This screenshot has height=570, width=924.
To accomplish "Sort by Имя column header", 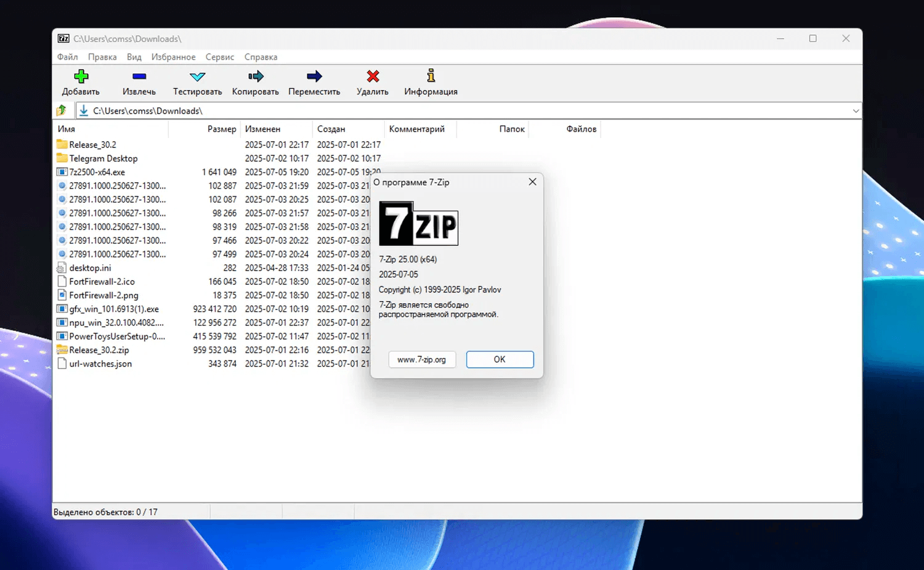I will [67, 129].
